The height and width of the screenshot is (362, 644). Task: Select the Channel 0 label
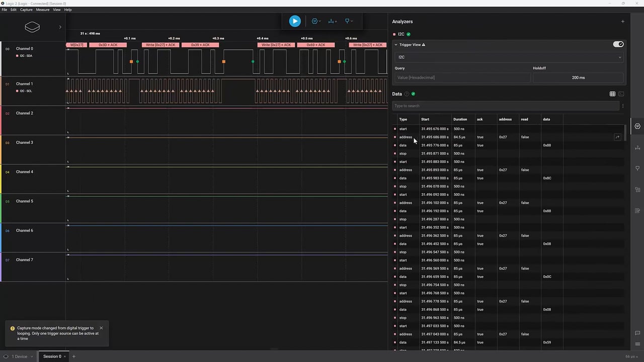(x=24, y=49)
